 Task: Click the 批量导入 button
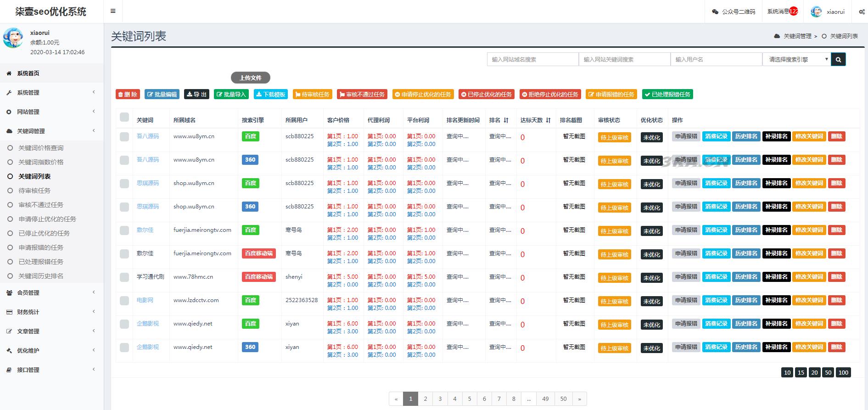pyautogui.click(x=231, y=95)
